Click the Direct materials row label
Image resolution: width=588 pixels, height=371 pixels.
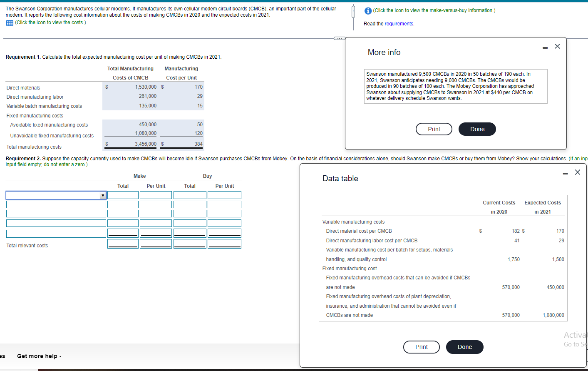click(23, 88)
